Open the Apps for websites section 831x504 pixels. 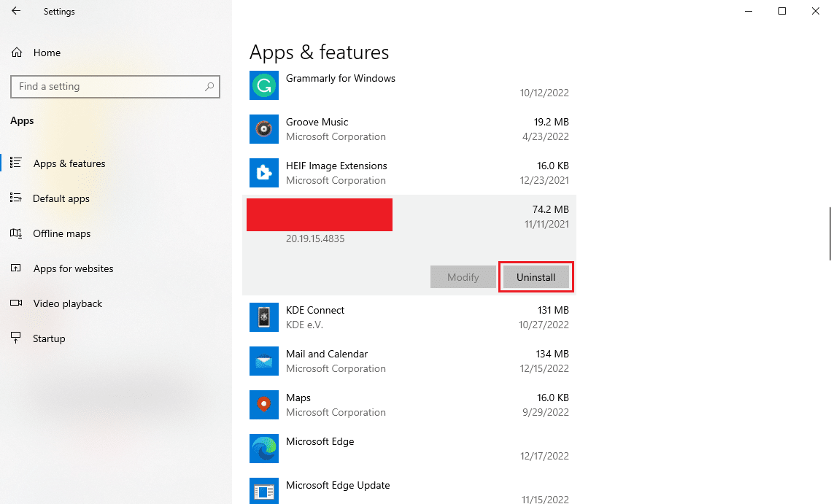(x=73, y=268)
